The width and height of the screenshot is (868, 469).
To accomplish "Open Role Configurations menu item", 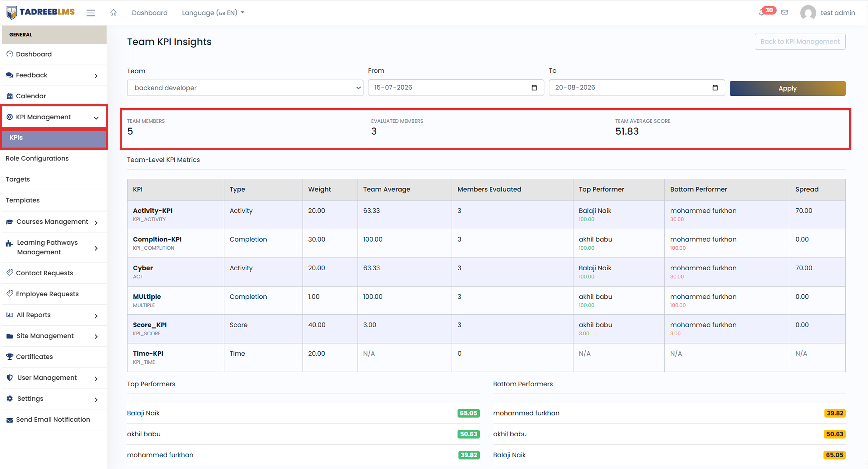I will point(37,158).
